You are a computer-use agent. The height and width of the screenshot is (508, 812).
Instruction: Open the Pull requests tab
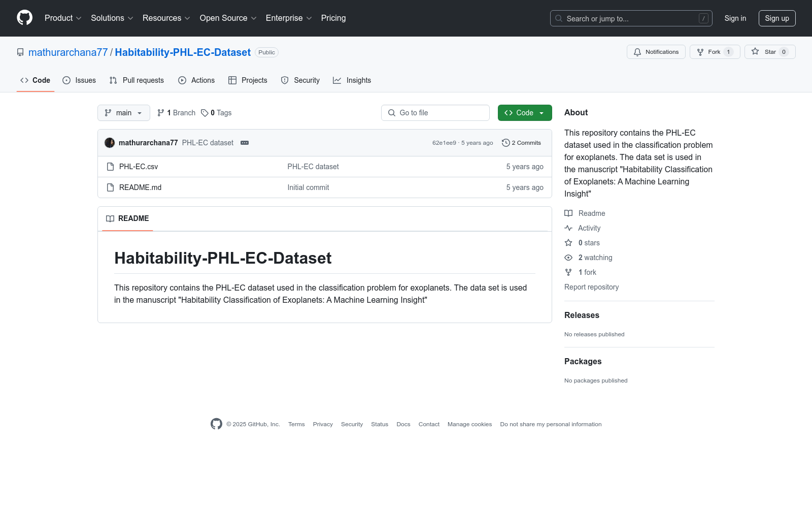pos(137,80)
